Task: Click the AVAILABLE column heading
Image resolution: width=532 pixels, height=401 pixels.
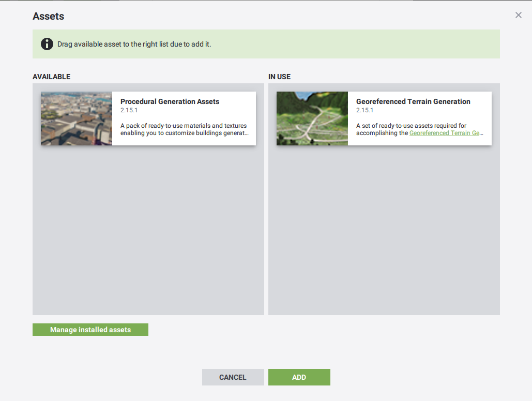Action: point(51,77)
